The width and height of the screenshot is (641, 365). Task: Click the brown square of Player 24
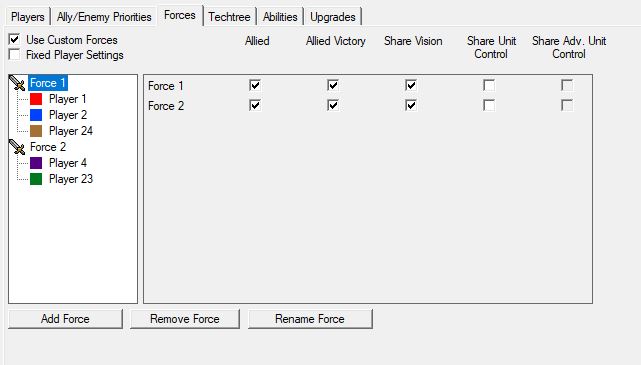point(36,131)
